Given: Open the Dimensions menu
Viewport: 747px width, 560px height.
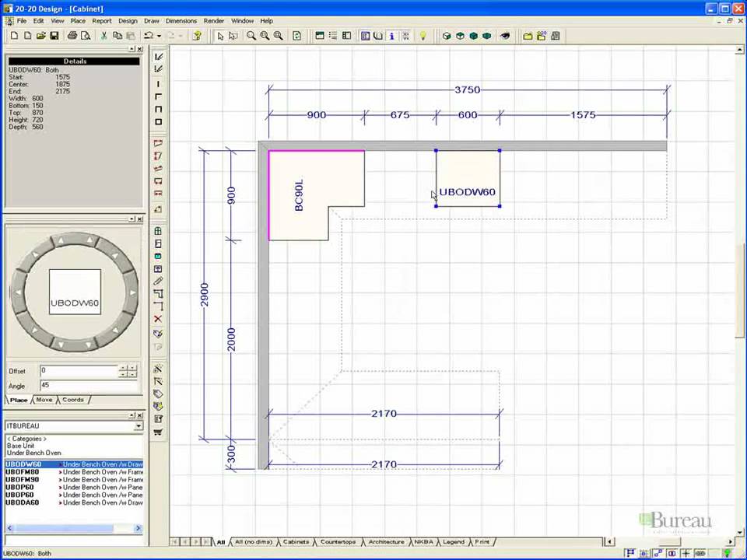Looking at the screenshot, I should coord(181,21).
